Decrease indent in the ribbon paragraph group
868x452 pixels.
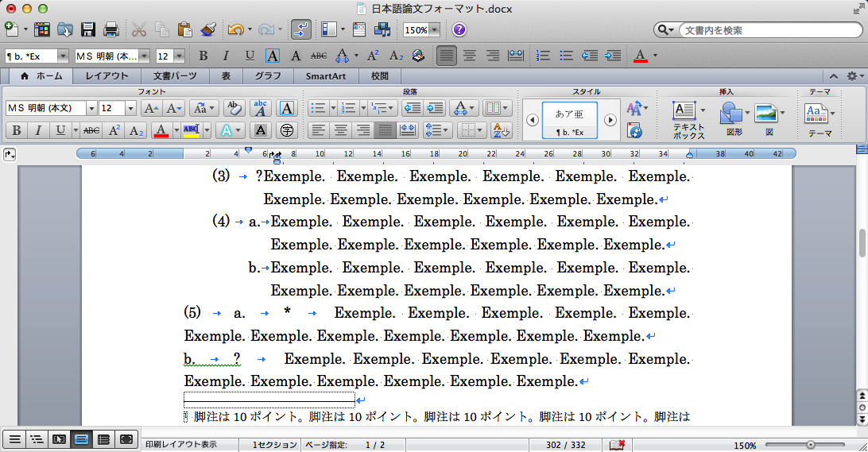pyautogui.click(x=413, y=109)
